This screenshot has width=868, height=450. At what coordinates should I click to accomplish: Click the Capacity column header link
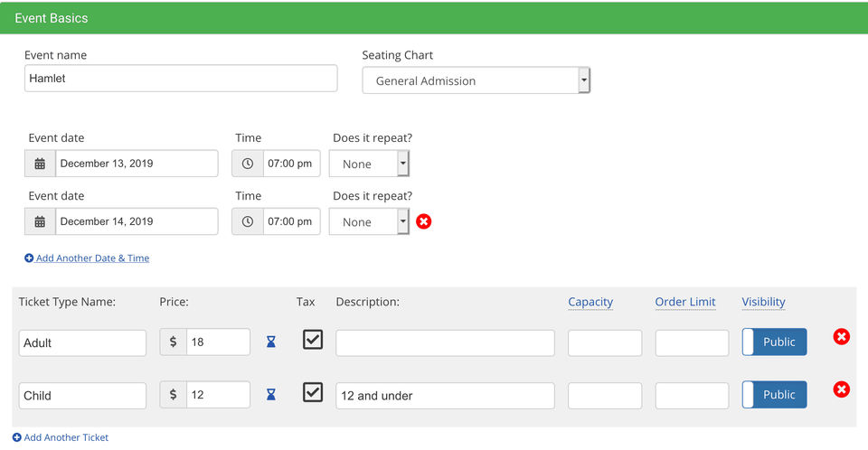(x=590, y=302)
